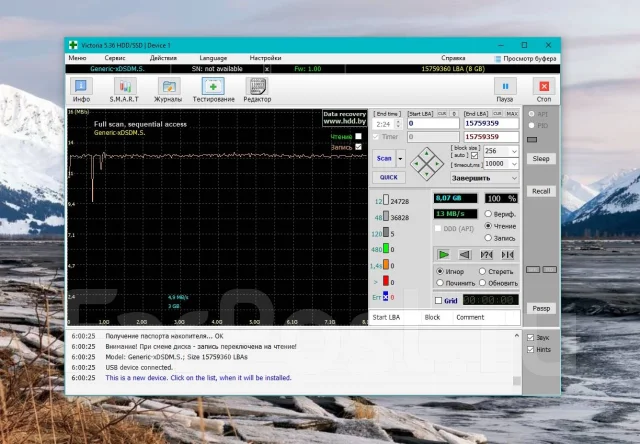The image size is (640, 444).
Task: Open the Редактор sector editor icon
Action: click(x=257, y=90)
